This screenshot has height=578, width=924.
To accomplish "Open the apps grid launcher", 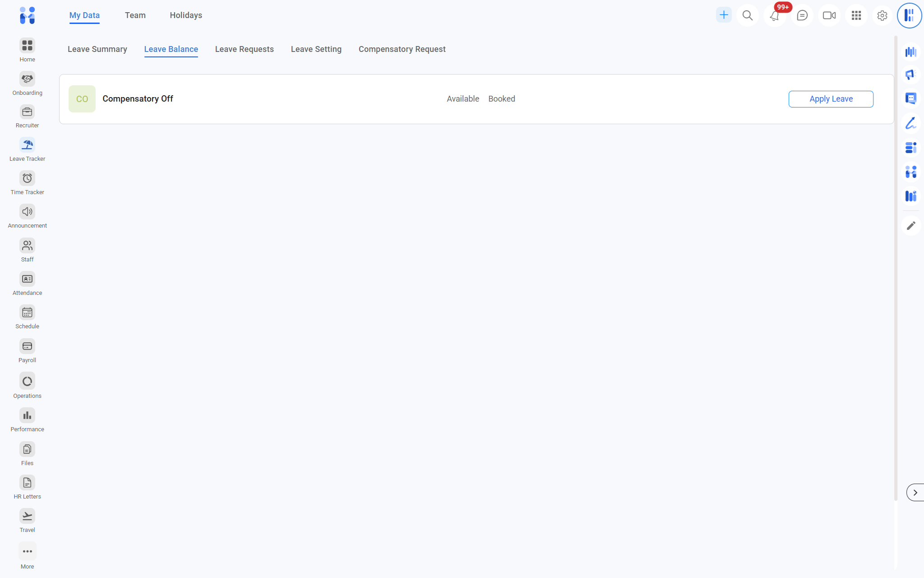I will [x=856, y=16].
